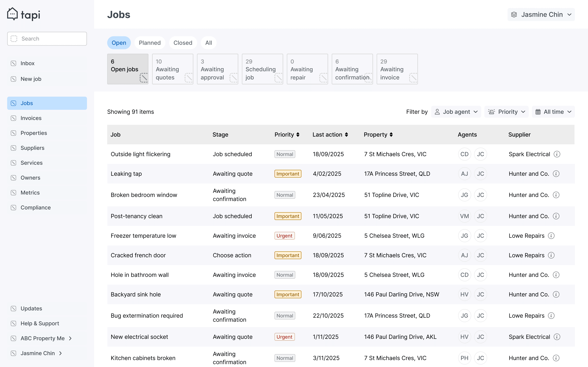Open the Leaking tap job

(x=126, y=174)
